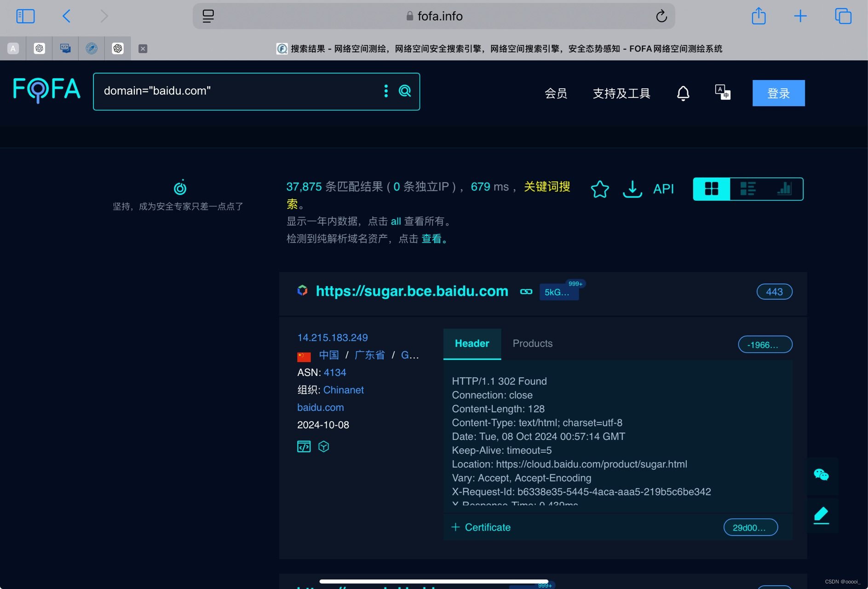Click the FOFA logo
Image resolution: width=868 pixels, height=589 pixels.
(46, 90)
